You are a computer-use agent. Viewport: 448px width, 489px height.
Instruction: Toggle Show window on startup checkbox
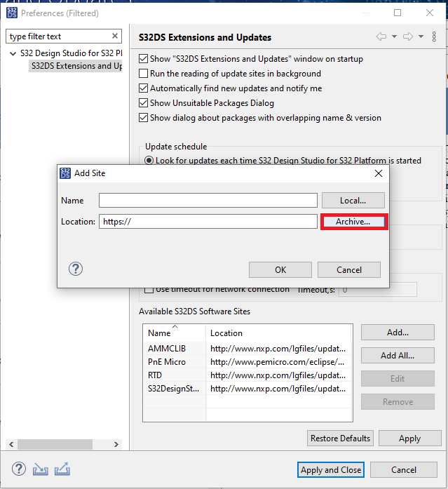click(144, 59)
